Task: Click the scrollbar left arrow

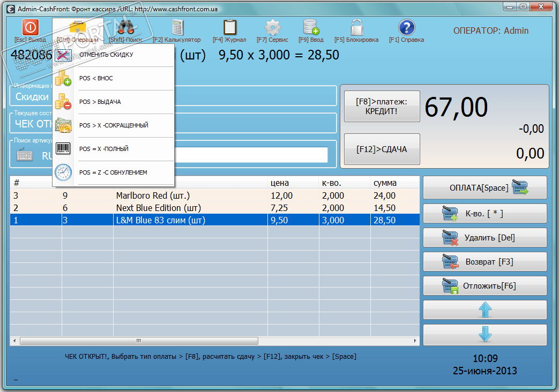Action: tap(14, 341)
